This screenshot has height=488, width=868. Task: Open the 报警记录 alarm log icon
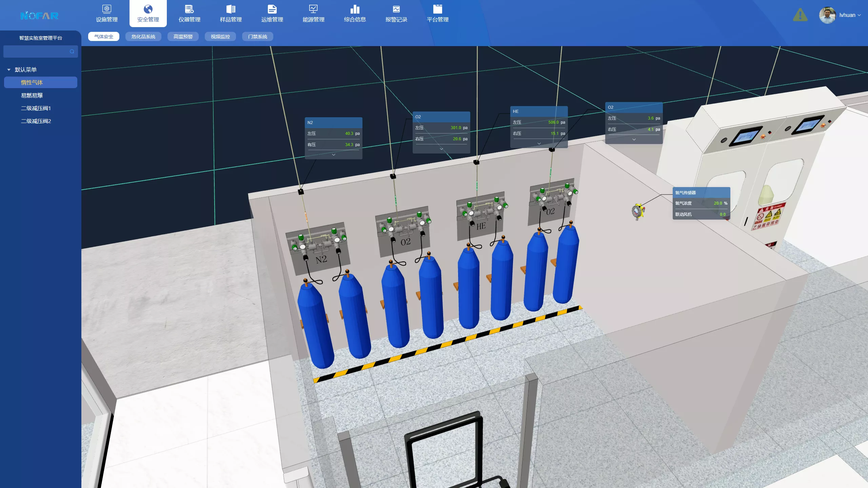(x=396, y=9)
